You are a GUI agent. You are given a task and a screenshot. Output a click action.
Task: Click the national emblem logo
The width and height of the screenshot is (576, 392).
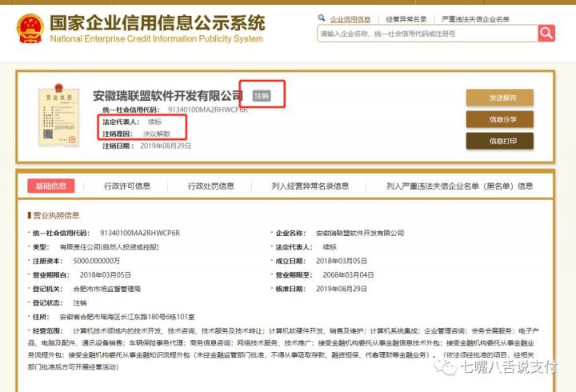pos(30,29)
